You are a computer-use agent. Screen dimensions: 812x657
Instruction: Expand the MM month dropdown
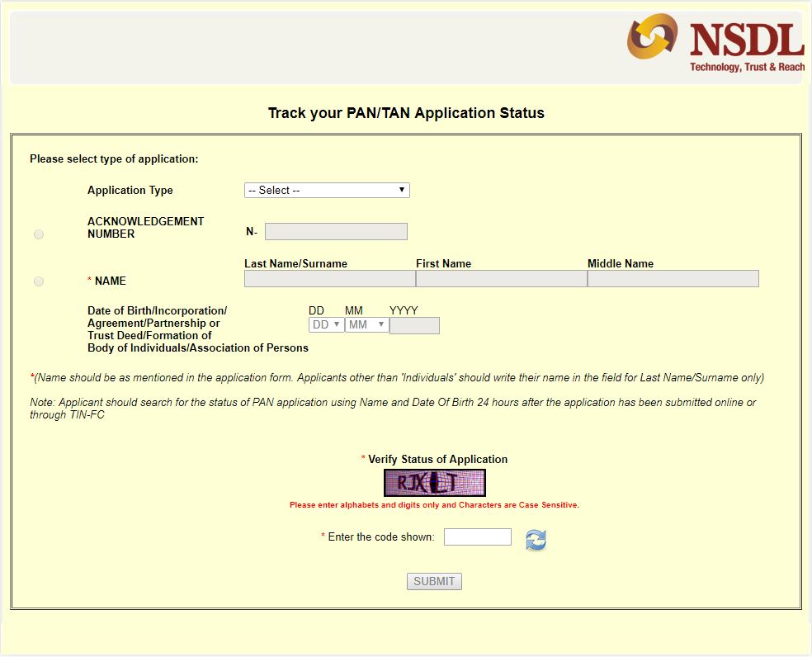[366, 325]
